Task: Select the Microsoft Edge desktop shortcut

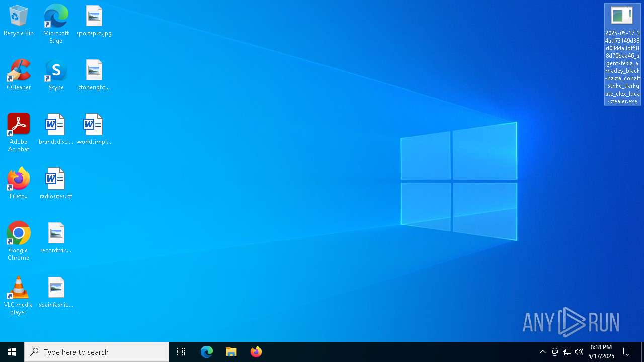Action: (x=56, y=24)
